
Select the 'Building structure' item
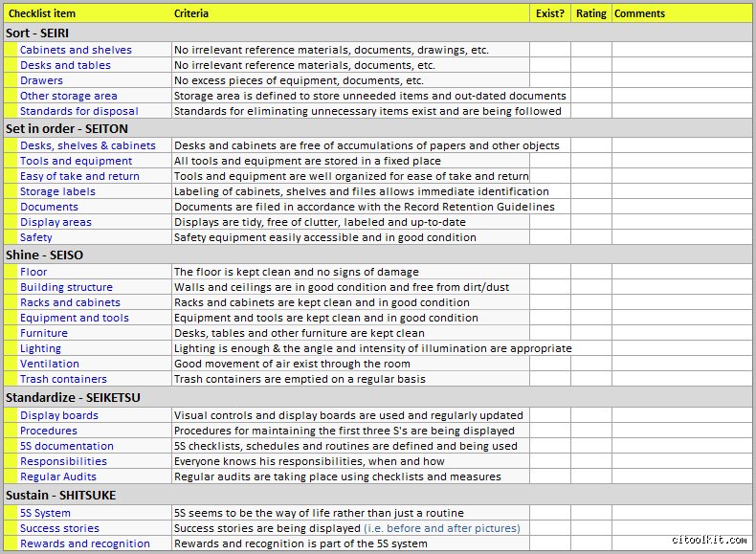click(66, 287)
